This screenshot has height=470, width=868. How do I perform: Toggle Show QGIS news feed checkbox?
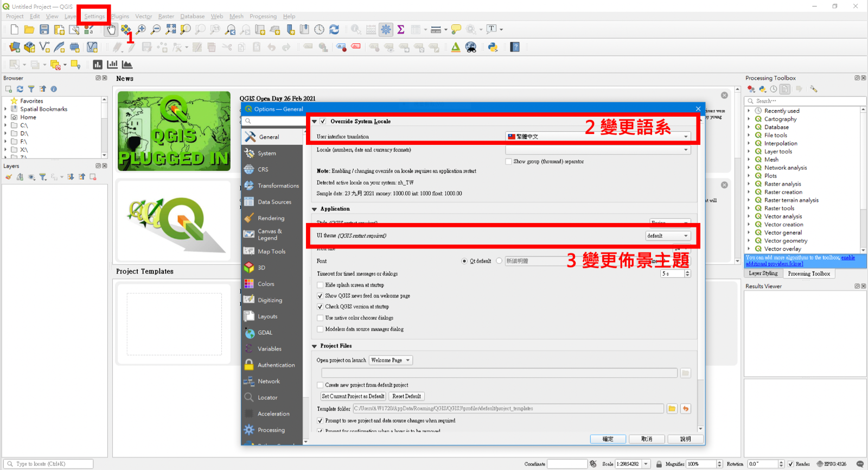(320, 296)
